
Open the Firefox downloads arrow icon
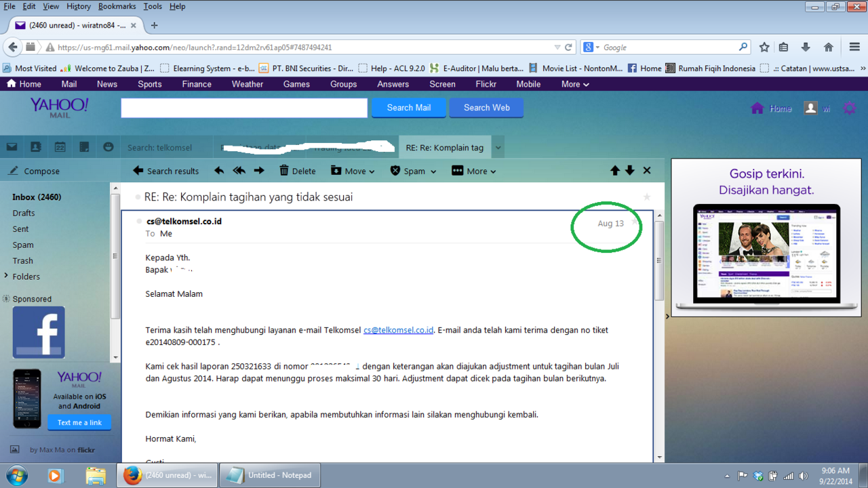806,47
